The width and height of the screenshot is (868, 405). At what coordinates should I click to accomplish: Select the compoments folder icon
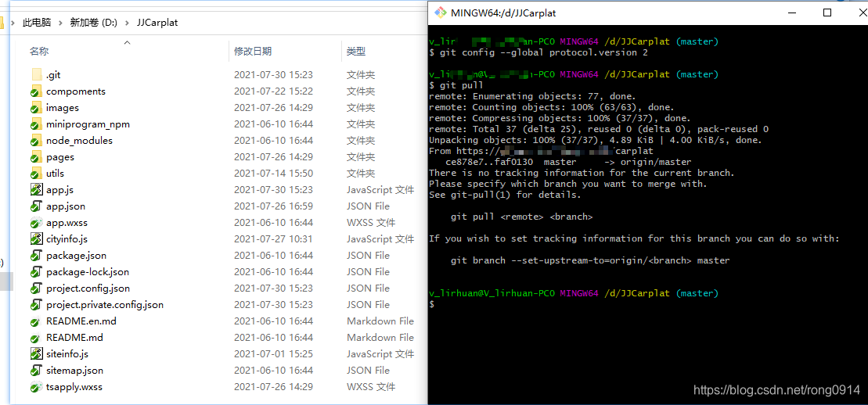(x=37, y=91)
